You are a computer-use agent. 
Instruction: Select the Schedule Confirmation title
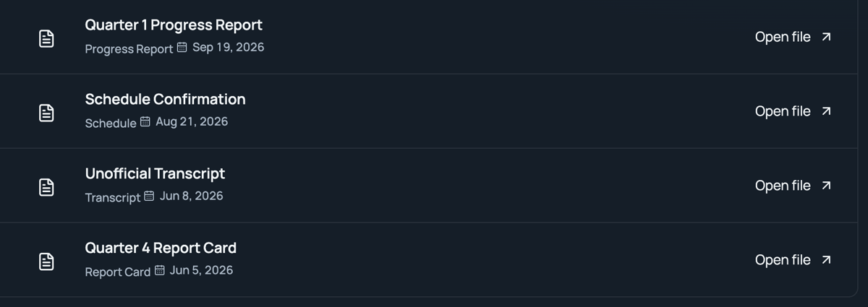pos(166,100)
